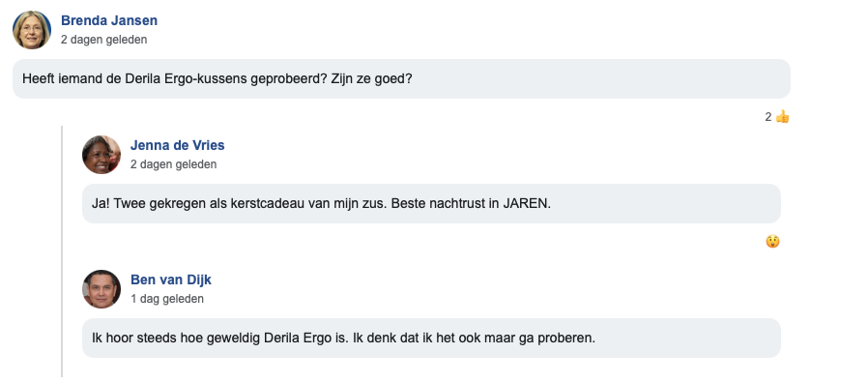Open Jenna de Vries's avatar photo

[x=101, y=155]
